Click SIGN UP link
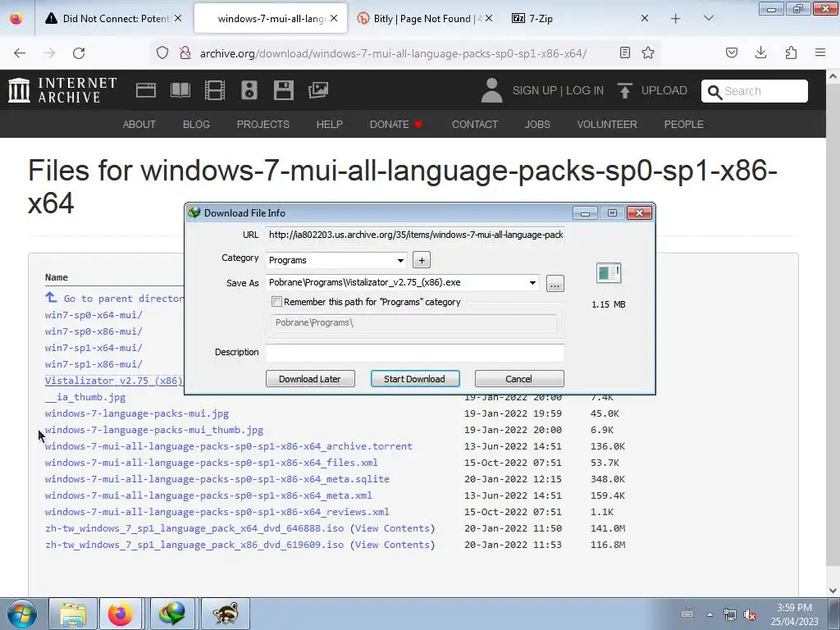This screenshot has height=630, width=840. coord(535,90)
